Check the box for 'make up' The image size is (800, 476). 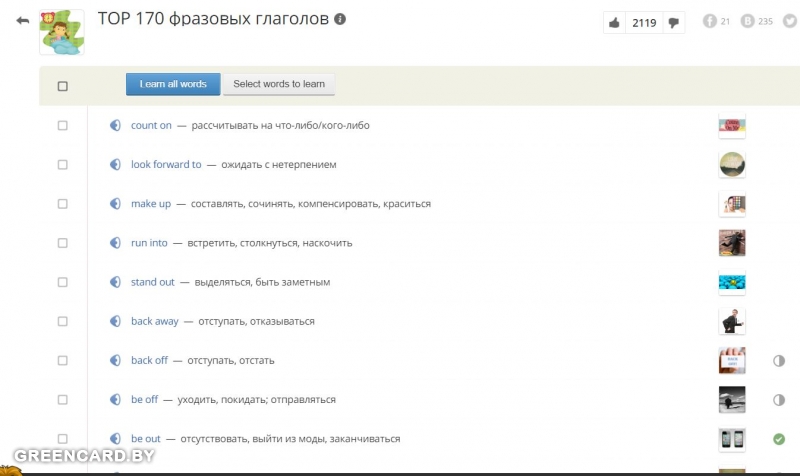62,204
